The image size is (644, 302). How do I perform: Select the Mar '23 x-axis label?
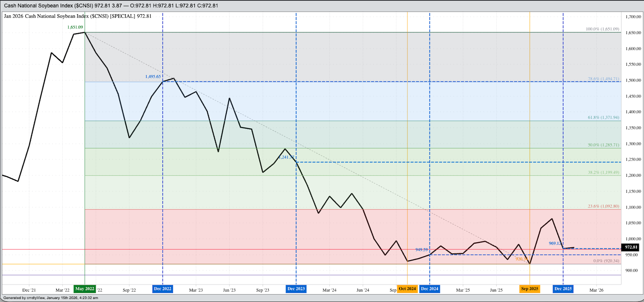tap(196, 290)
